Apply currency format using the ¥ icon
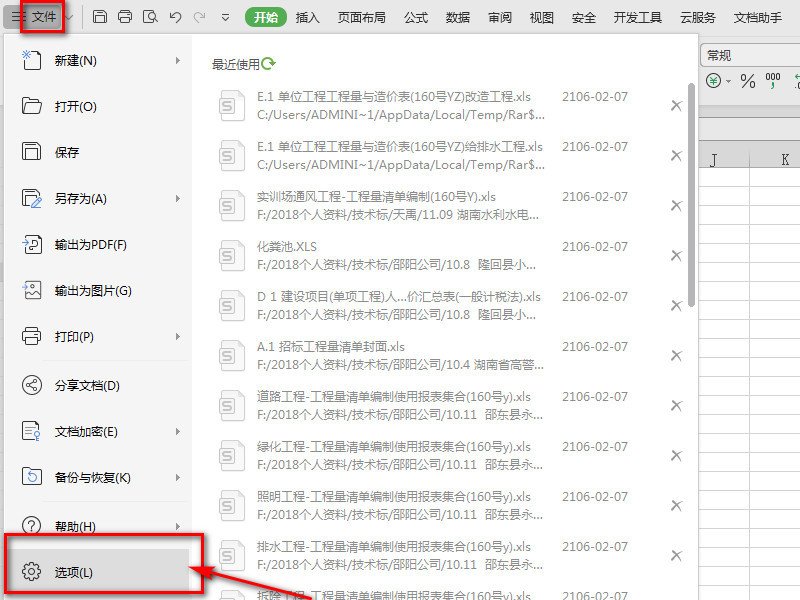This screenshot has width=800, height=600. 713,80
